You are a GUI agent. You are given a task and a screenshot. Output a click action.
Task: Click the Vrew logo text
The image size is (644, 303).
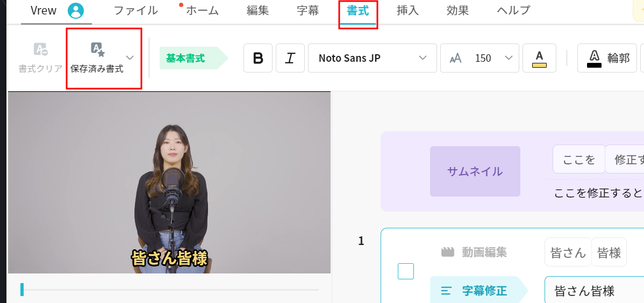click(x=44, y=11)
